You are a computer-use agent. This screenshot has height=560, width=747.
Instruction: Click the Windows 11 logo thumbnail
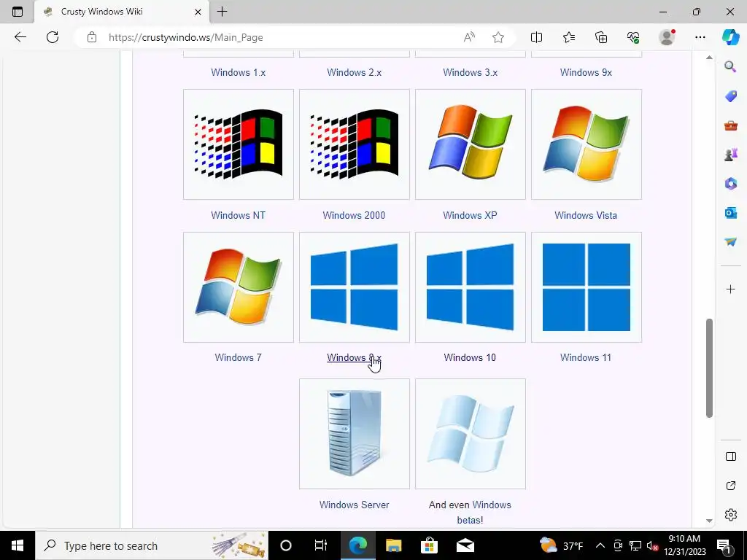click(587, 287)
